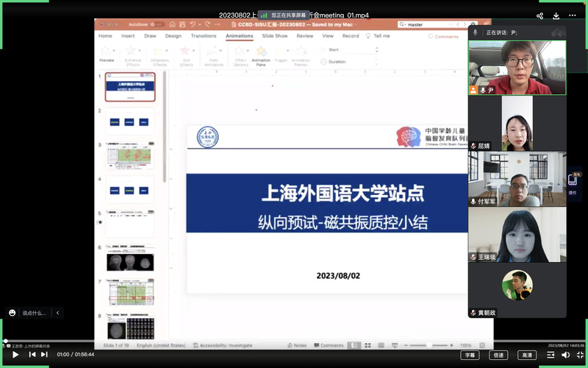Toggle subtitles with the 字幕 button
588x368 pixels.
coord(470,354)
